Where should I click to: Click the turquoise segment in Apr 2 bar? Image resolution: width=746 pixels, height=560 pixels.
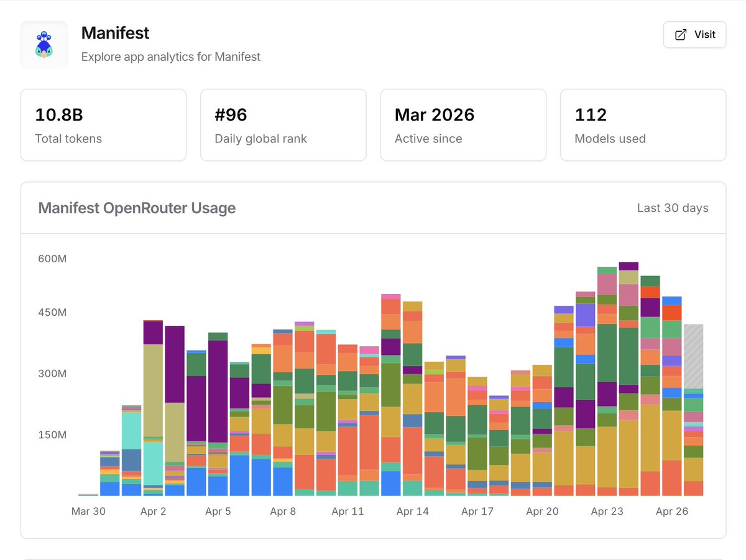(x=153, y=463)
